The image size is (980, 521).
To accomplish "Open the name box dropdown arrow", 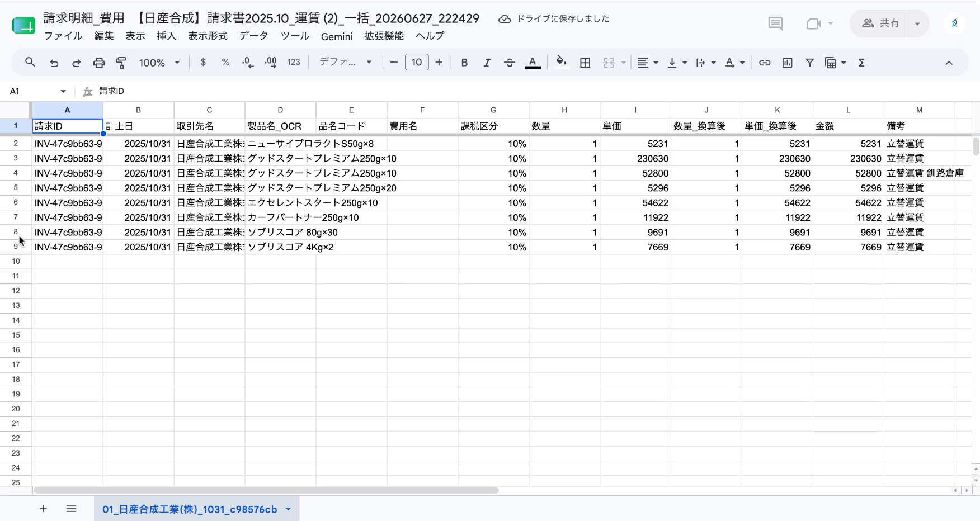I will tap(63, 92).
